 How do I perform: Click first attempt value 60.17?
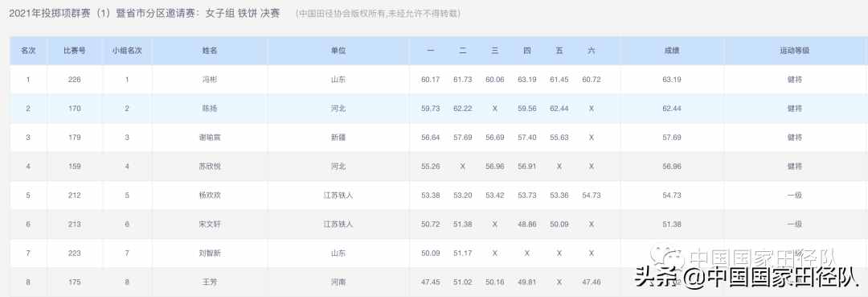pos(430,80)
